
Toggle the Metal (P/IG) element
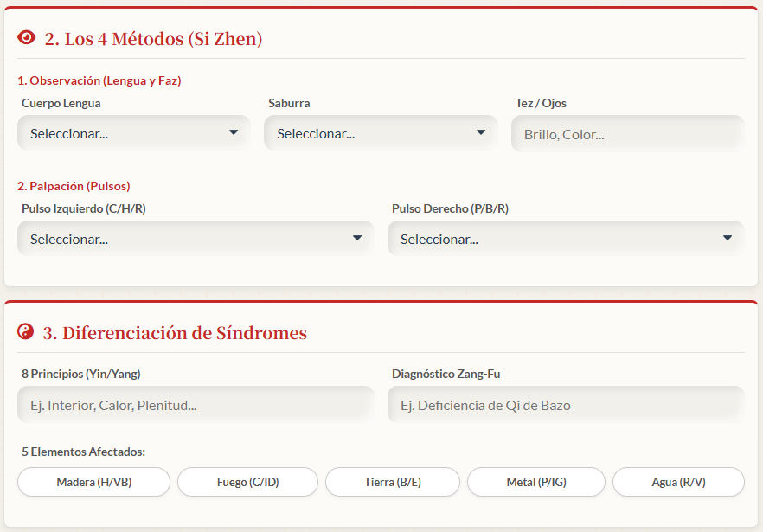coord(535,482)
